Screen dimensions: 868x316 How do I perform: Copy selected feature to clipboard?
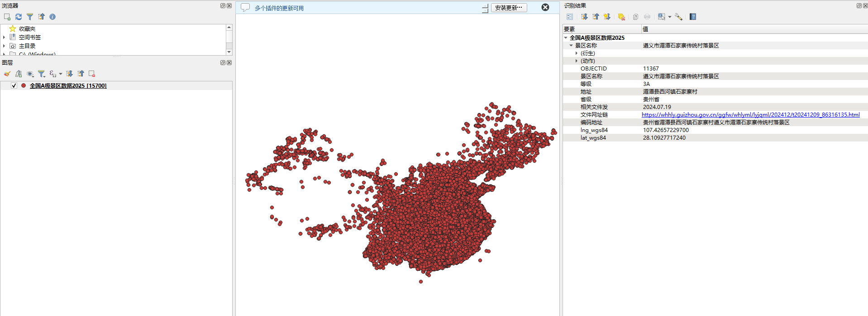pyautogui.click(x=635, y=17)
